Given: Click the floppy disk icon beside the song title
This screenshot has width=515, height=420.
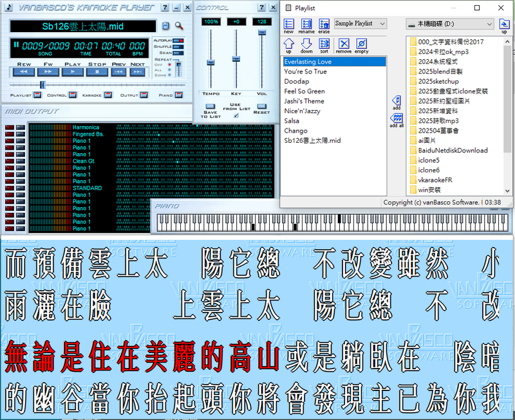Looking at the screenshot, I should 165,26.
